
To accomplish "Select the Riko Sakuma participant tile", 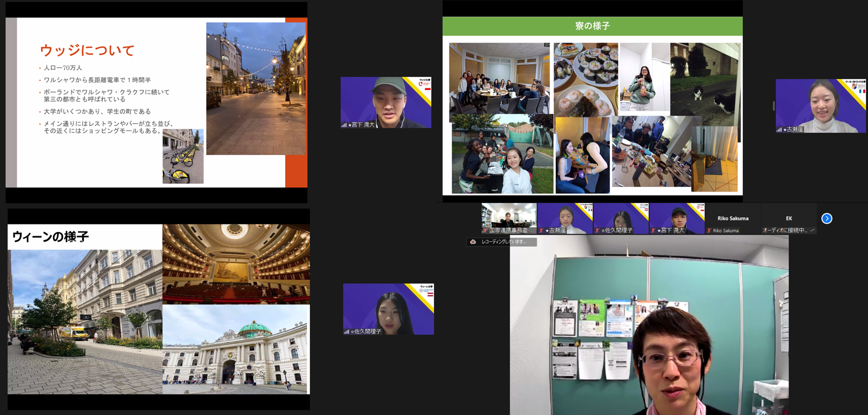I will pyautogui.click(x=733, y=218).
